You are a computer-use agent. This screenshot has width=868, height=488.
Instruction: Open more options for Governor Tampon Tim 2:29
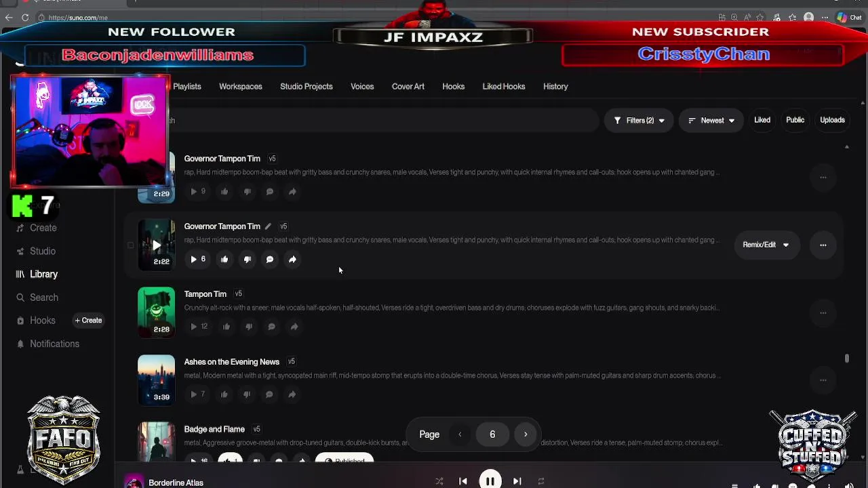click(x=823, y=178)
